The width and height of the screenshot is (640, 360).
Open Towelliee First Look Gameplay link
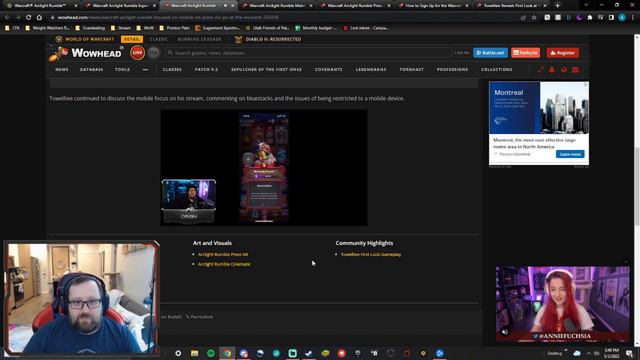pyautogui.click(x=371, y=254)
